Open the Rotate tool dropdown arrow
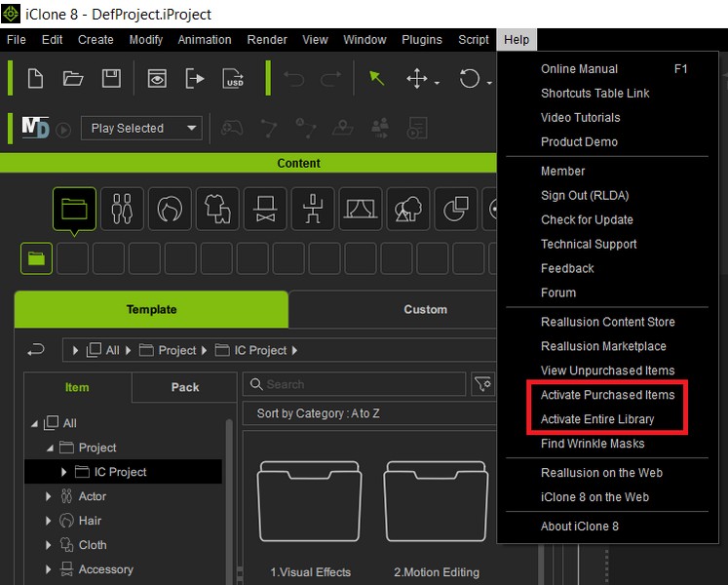This screenshot has width=728, height=585. coord(489,83)
